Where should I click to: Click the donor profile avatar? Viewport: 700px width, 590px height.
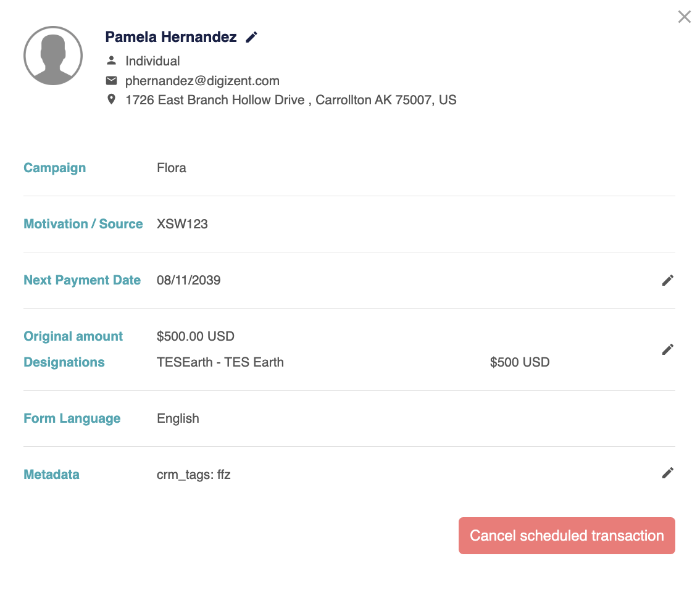pyautogui.click(x=53, y=56)
